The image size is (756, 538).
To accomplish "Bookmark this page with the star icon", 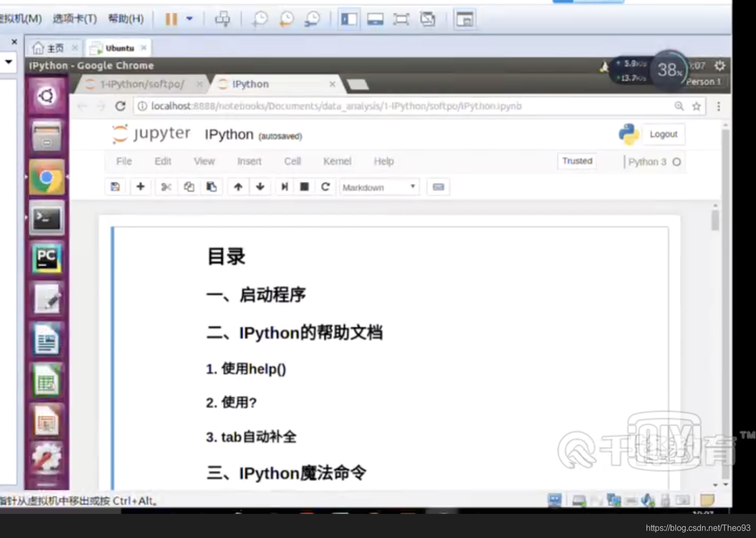I will click(696, 106).
